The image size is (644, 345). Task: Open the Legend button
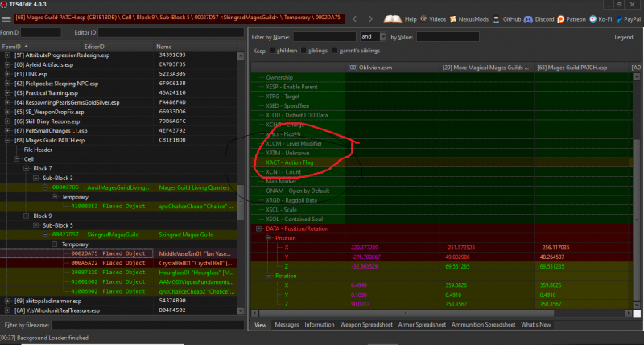(x=623, y=37)
